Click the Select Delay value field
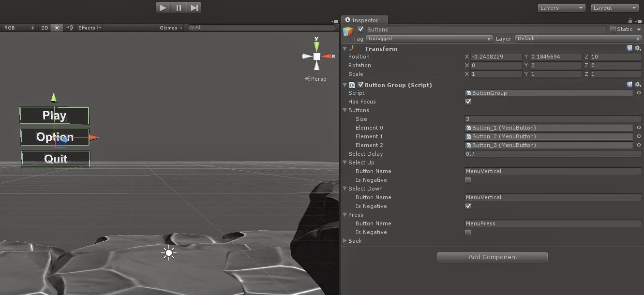This screenshot has height=295, width=644. (553, 154)
